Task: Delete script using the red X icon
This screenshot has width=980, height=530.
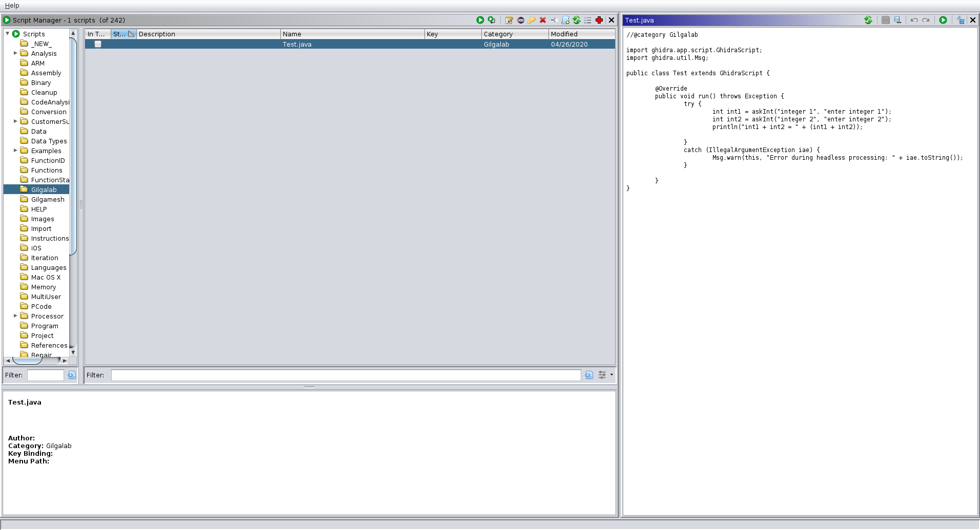Action: click(543, 20)
